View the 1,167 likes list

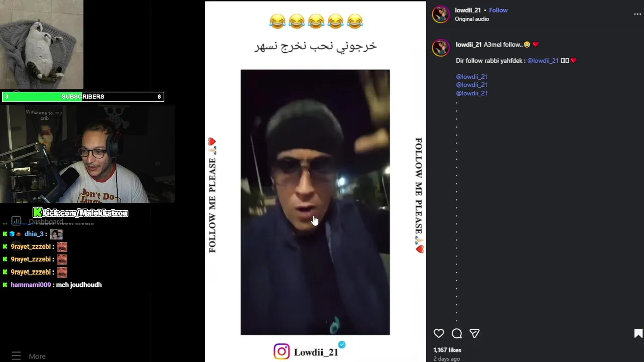coord(447,350)
